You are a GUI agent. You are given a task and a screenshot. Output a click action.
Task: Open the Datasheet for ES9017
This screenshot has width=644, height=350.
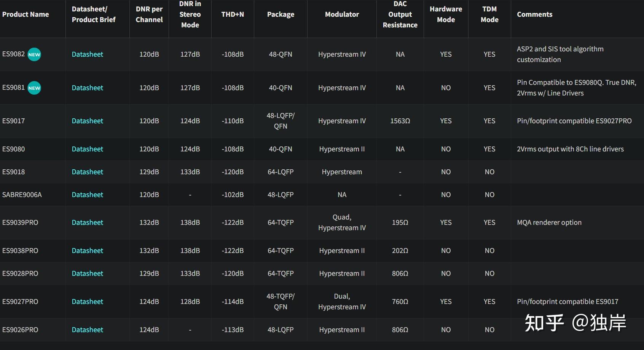87,121
